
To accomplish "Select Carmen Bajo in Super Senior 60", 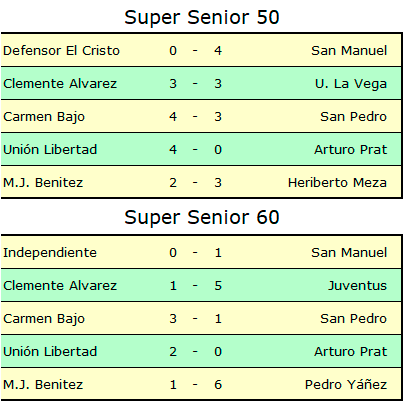I will 44,319.
